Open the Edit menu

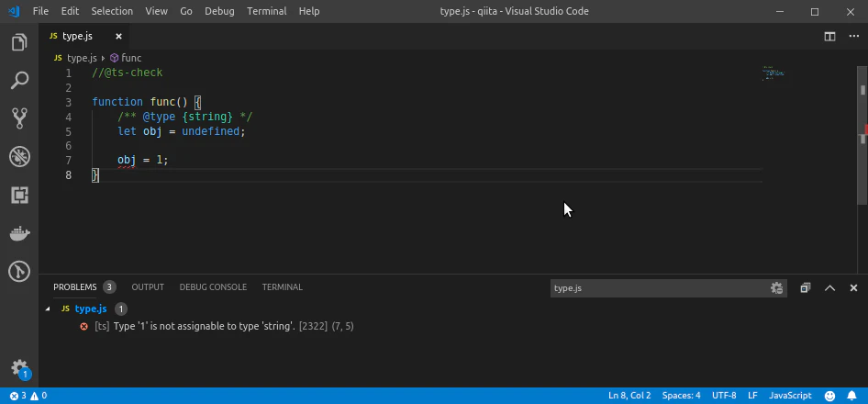tap(70, 11)
